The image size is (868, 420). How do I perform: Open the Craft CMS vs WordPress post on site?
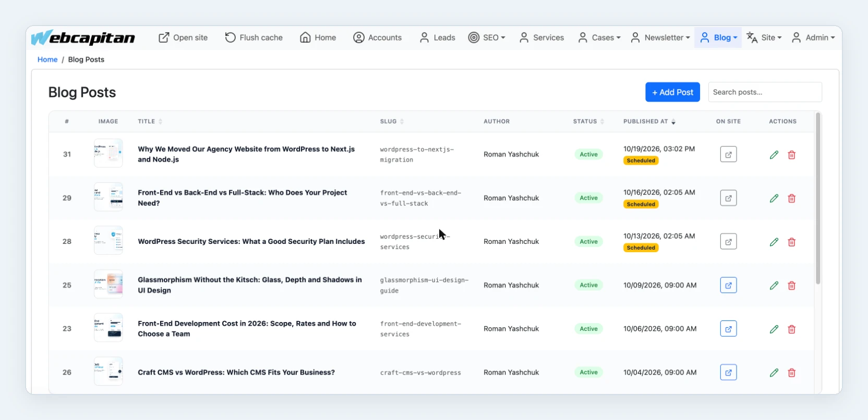[729, 373]
